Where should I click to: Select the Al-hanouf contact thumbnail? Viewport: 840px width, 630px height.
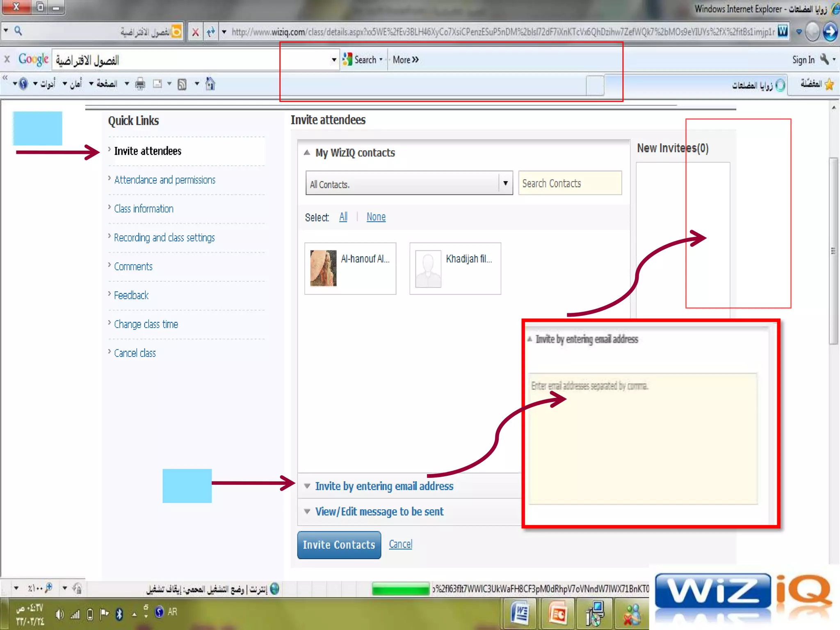click(x=323, y=268)
